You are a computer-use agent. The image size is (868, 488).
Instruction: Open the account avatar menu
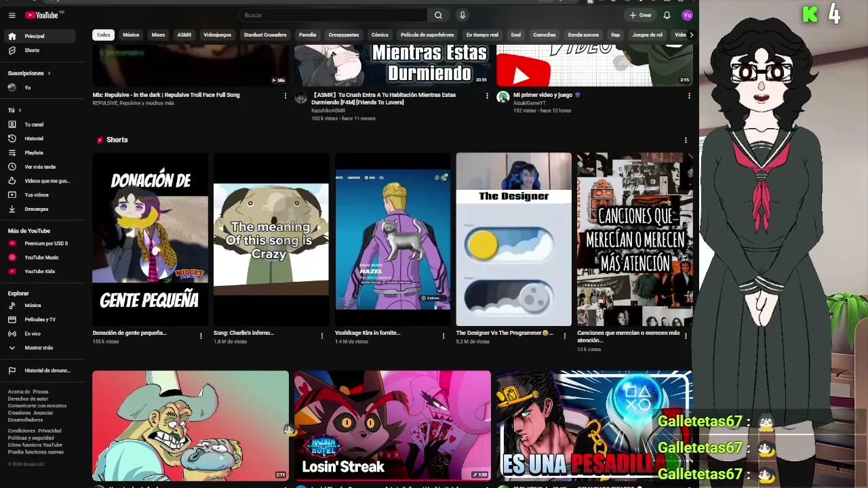click(x=688, y=15)
